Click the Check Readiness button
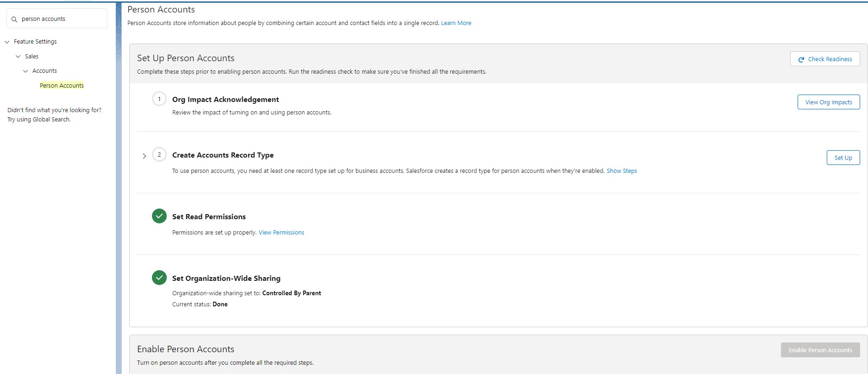The height and width of the screenshot is (374, 868). [x=824, y=59]
